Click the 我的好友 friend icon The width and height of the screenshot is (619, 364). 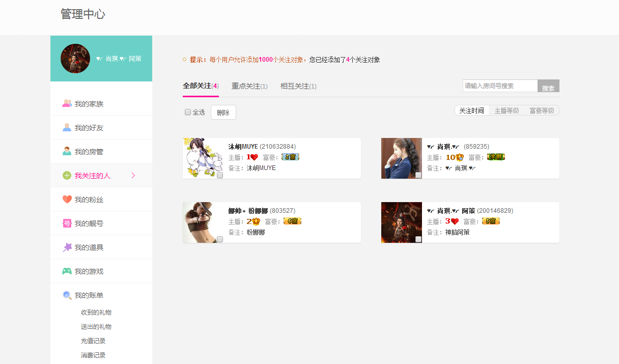[x=67, y=127]
